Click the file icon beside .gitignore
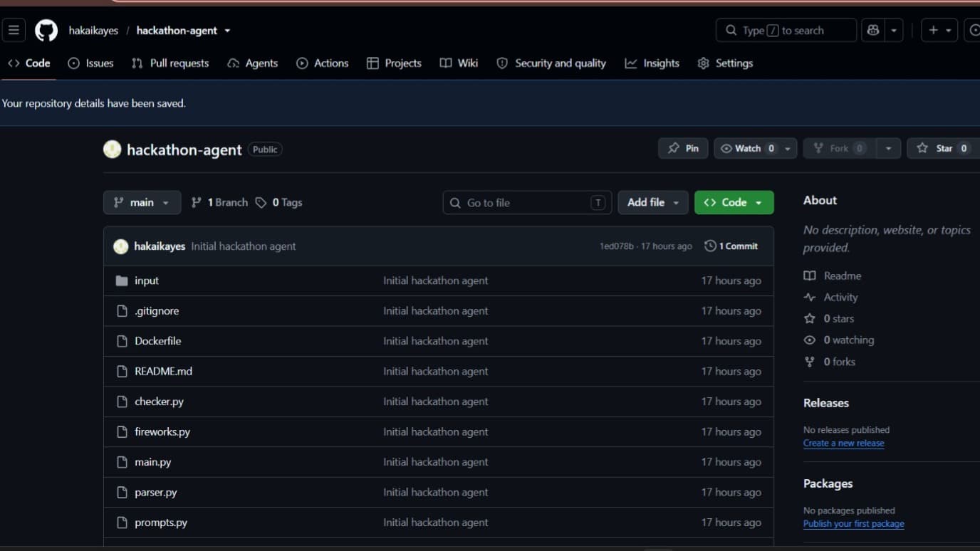Image resolution: width=980 pixels, height=551 pixels. 121,311
